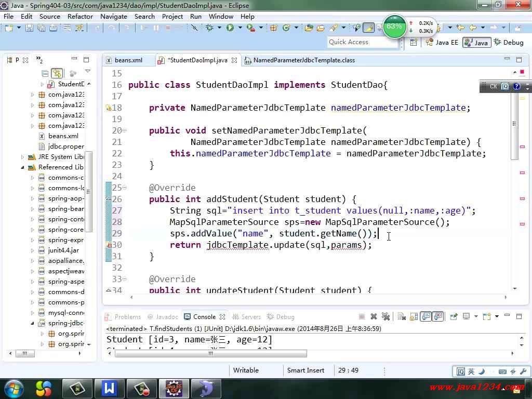Image resolution: width=532 pixels, height=399 pixels.
Task: Click the Print toolbar icon
Action: [x=54, y=28]
